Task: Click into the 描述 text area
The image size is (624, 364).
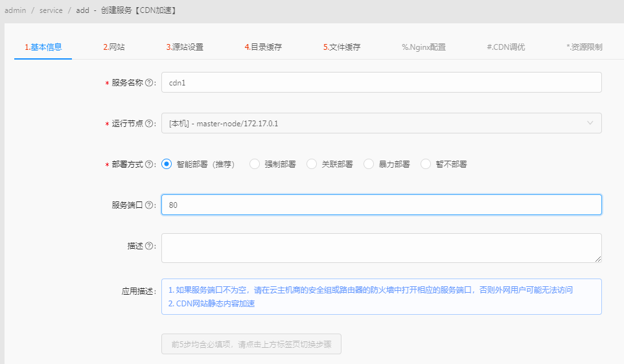Action: coord(381,248)
